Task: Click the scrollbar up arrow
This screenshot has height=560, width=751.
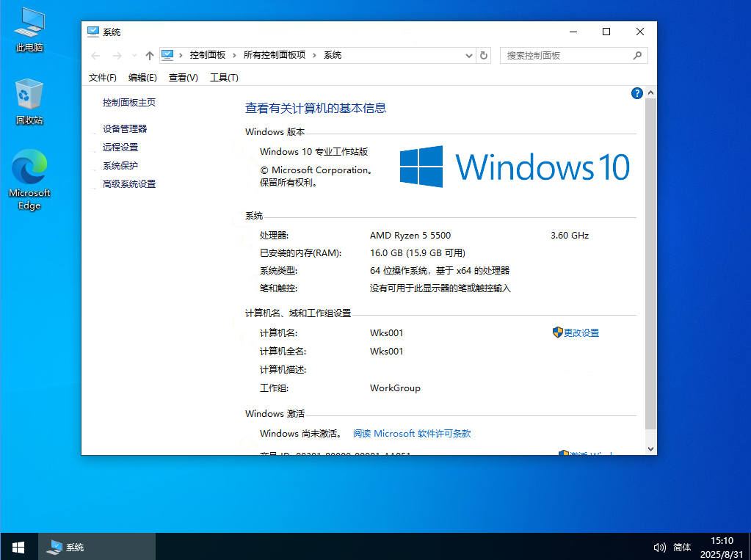Action: coord(650,92)
